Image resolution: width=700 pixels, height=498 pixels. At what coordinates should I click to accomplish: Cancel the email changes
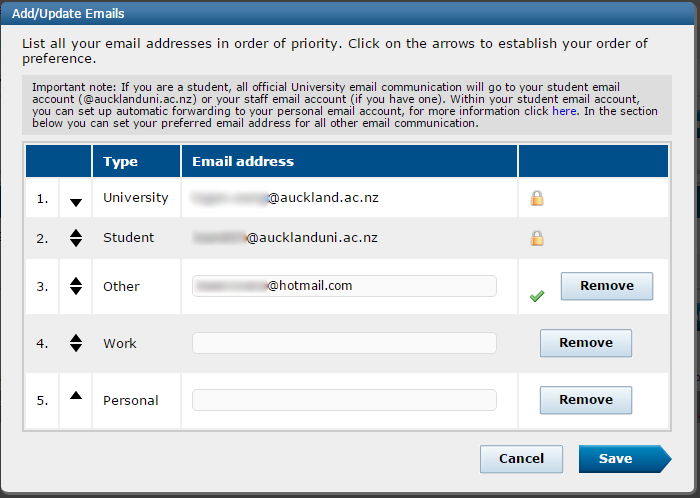pyautogui.click(x=521, y=459)
